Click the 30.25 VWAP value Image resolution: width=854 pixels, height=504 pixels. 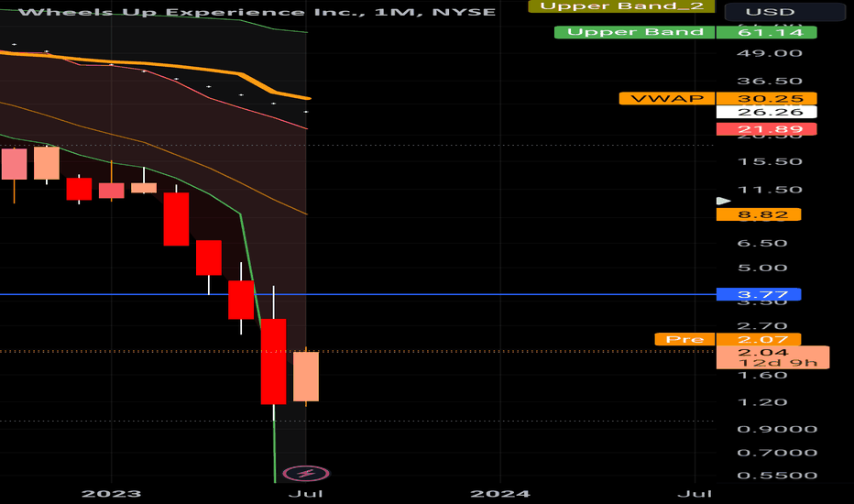tap(767, 99)
